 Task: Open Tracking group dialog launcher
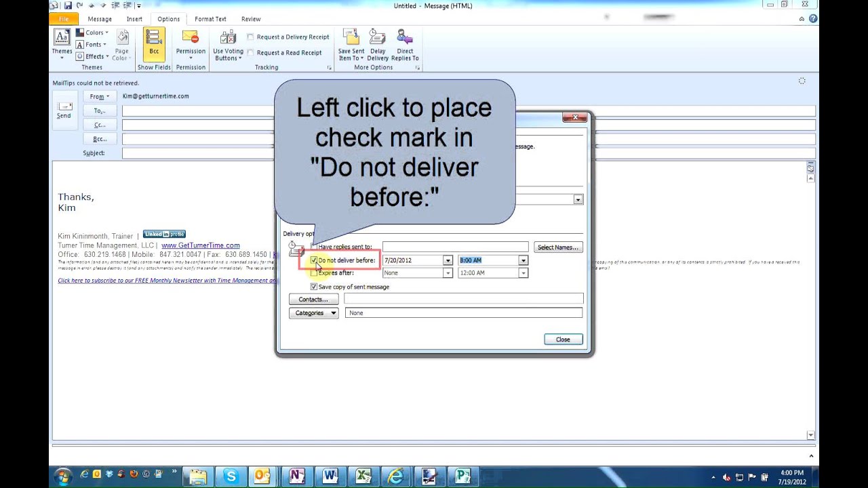[x=330, y=68]
